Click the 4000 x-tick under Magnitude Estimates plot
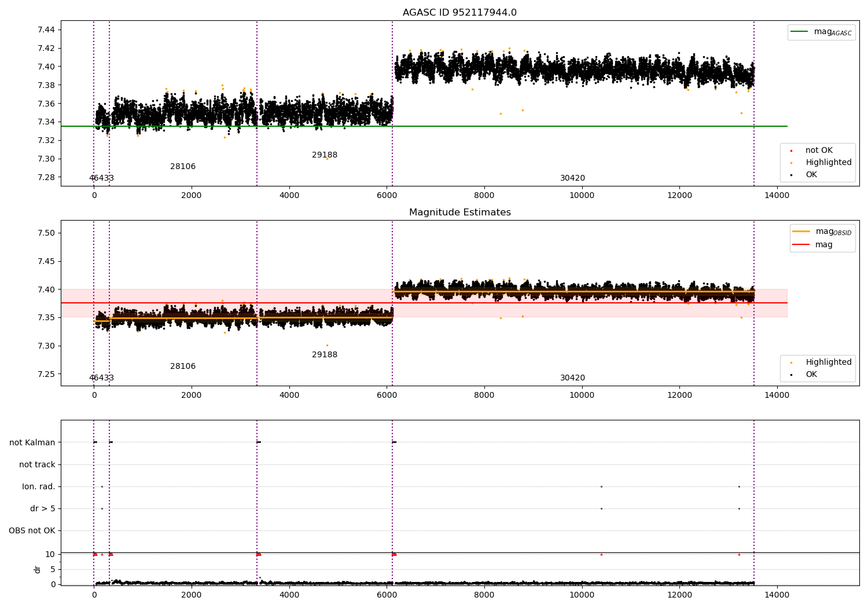868x608 pixels. click(x=289, y=395)
